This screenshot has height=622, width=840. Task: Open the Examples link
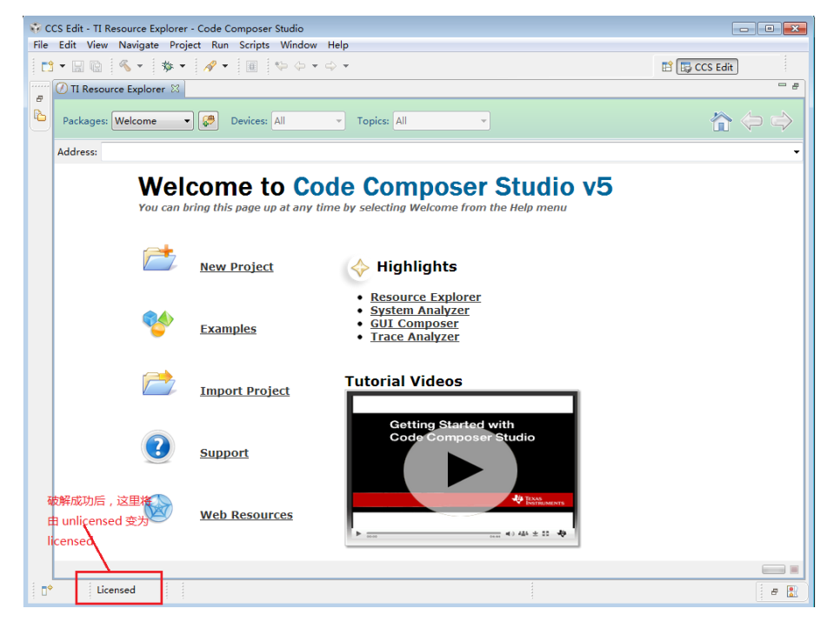[228, 329]
